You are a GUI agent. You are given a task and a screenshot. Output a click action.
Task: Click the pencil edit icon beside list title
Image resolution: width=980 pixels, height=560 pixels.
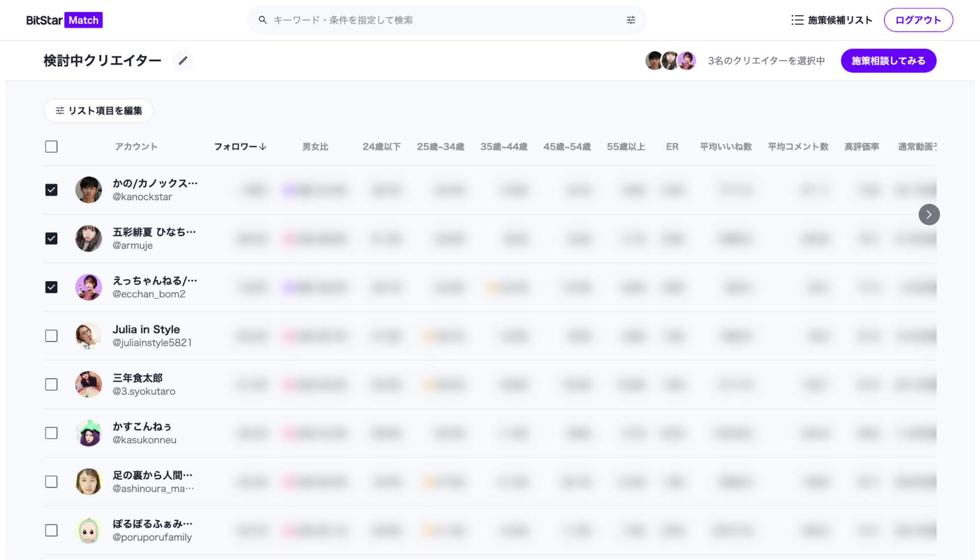(183, 61)
